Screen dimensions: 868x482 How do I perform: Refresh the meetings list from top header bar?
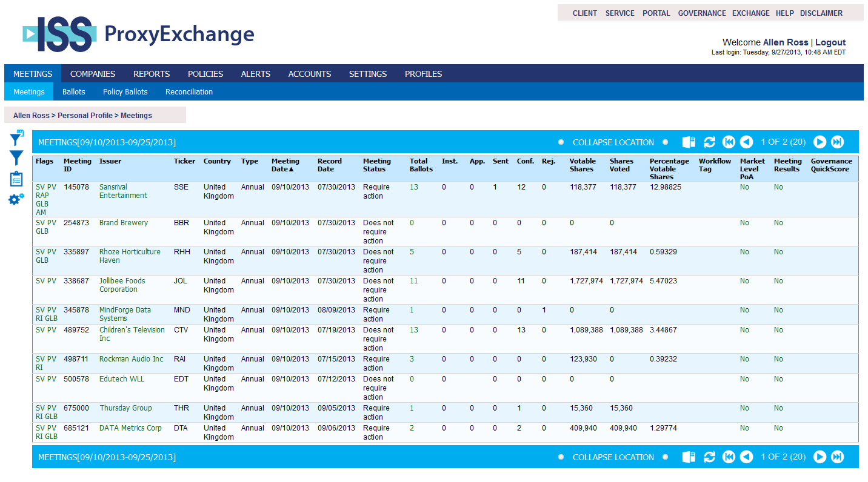[709, 142]
